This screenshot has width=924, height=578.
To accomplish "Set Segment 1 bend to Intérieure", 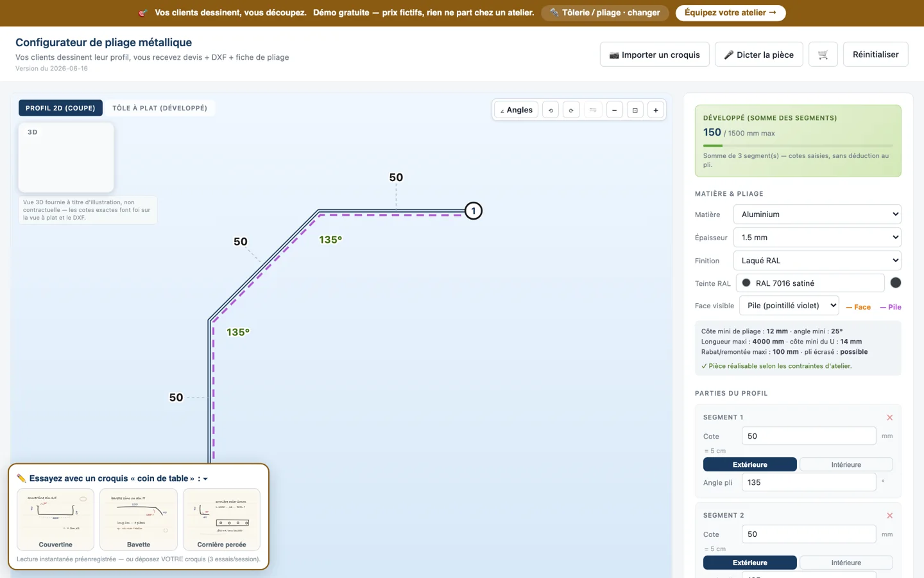I will 846,464.
